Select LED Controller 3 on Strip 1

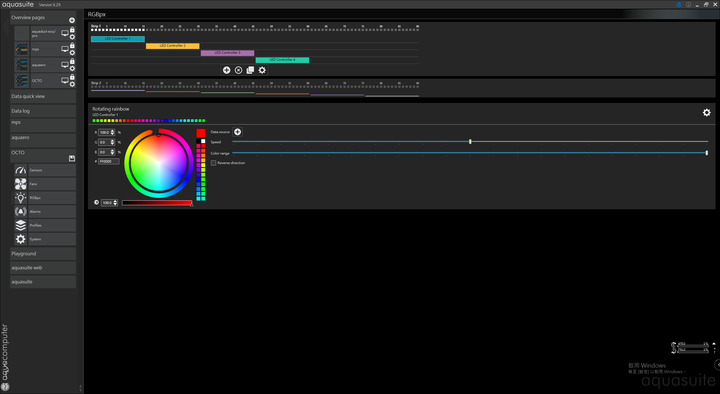227,53
